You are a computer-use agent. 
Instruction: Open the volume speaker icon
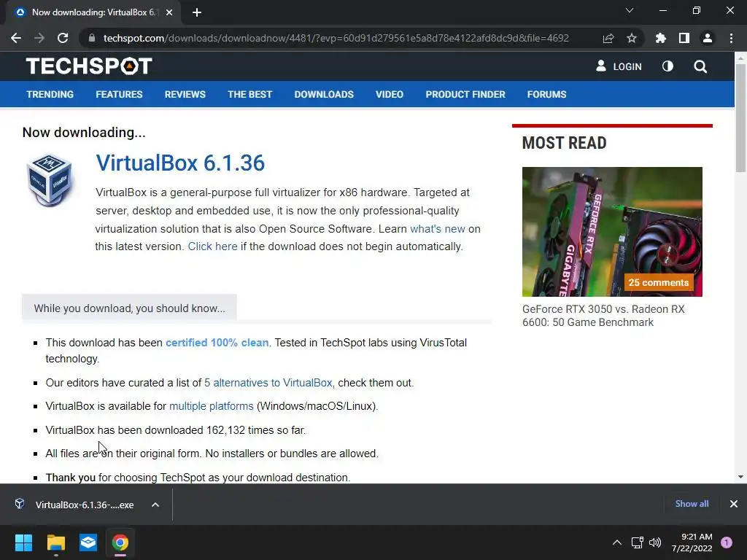tap(655, 542)
